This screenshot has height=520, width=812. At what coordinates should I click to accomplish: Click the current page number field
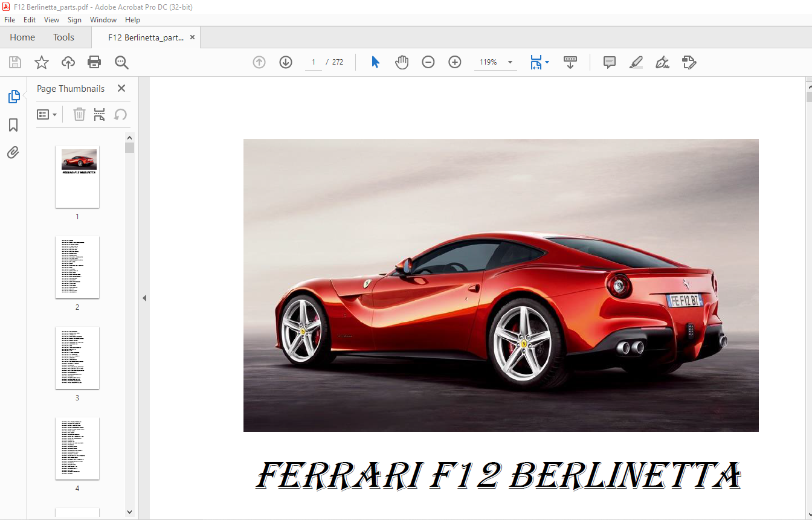(314, 62)
